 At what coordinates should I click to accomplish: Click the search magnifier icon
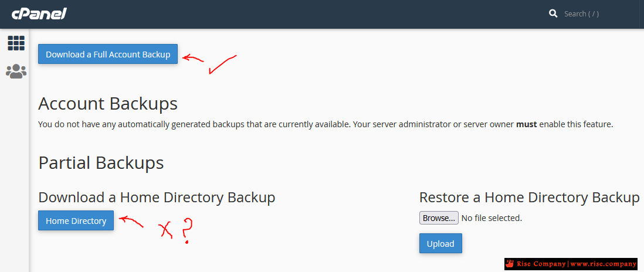[x=553, y=13]
